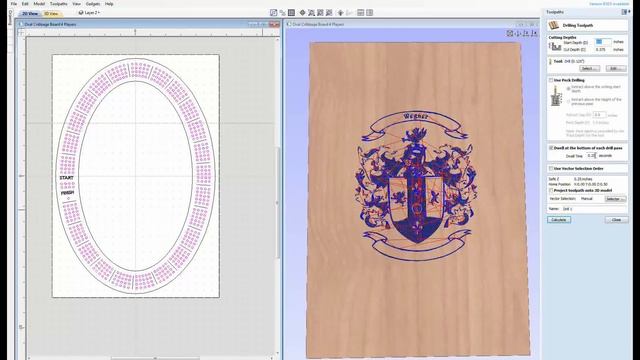Viewport: 640px width, 360px height.
Task: Open the Model menu
Action: coord(39,4)
